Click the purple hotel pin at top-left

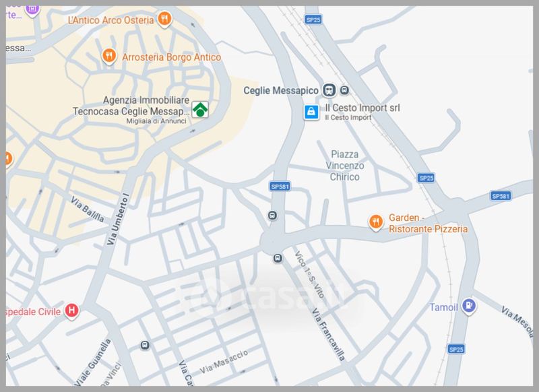pyautogui.click(x=32, y=10)
